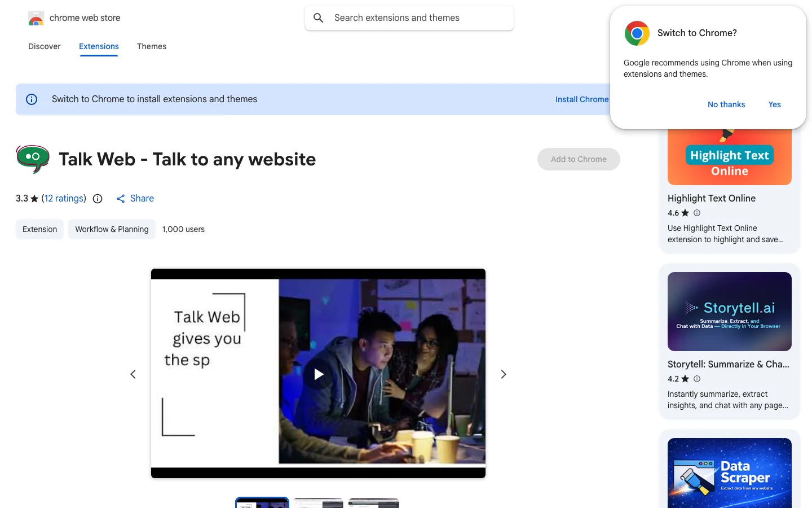
Task: Dismiss the popup with No thanks
Action: point(726,104)
